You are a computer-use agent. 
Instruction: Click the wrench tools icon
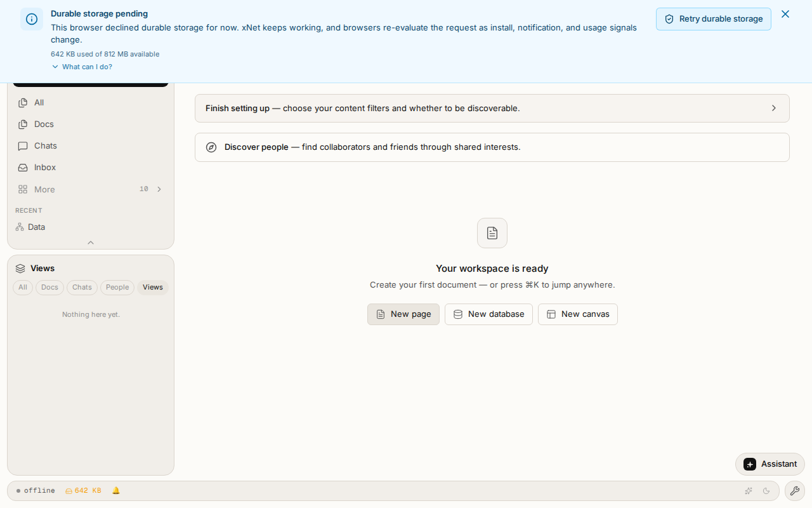coord(794,491)
